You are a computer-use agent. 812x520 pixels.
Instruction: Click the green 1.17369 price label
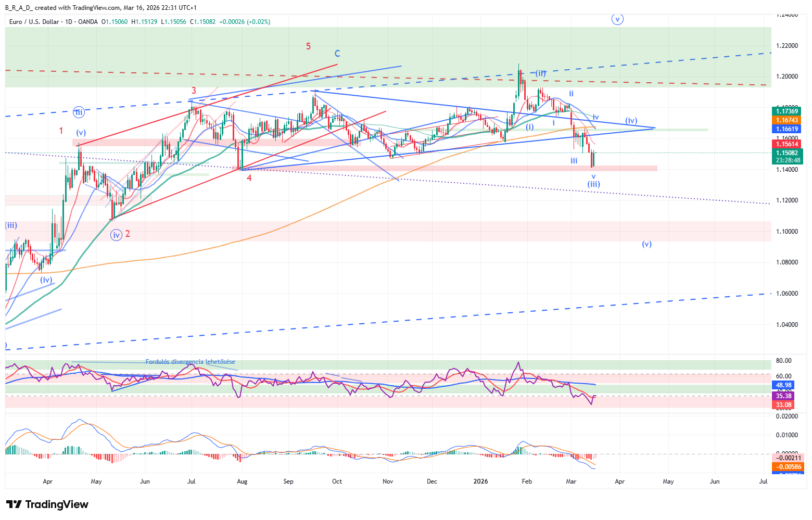click(786, 111)
